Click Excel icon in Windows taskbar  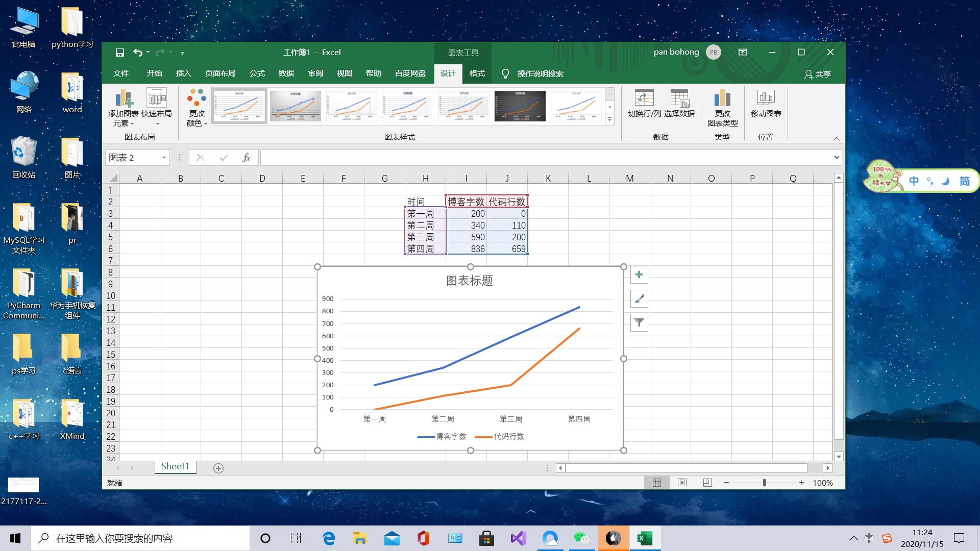pyautogui.click(x=645, y=538)
